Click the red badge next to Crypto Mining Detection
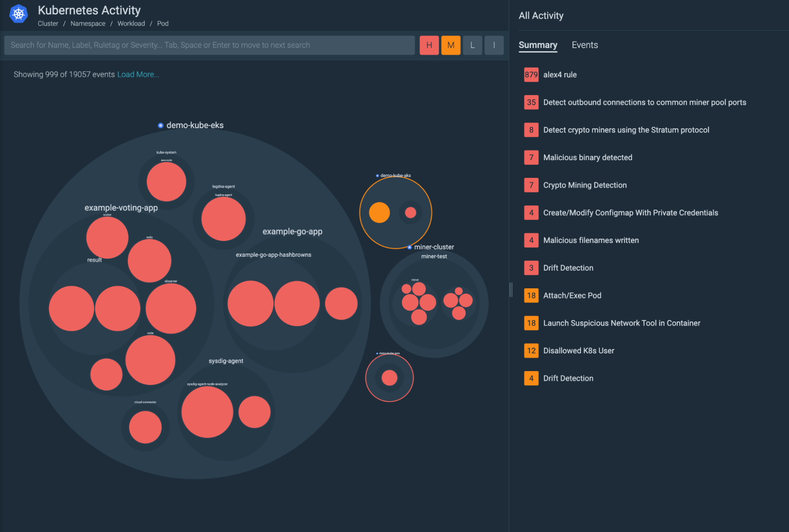Screen dimensions: 789x532 [x=531, y=185]
